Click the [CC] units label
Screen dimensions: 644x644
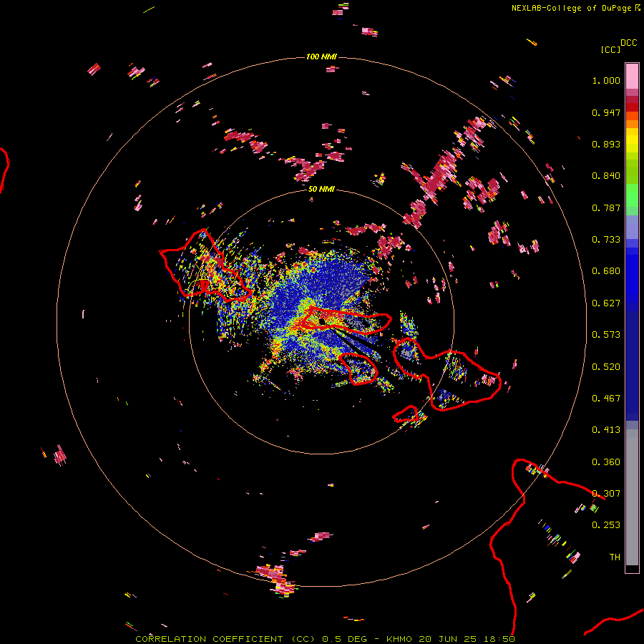tap(610, 49)
